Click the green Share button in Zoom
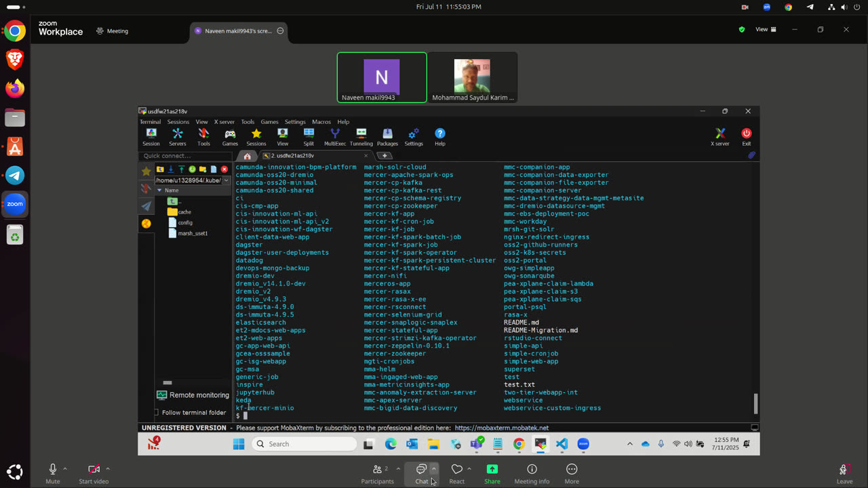 (x=492, y=473)
